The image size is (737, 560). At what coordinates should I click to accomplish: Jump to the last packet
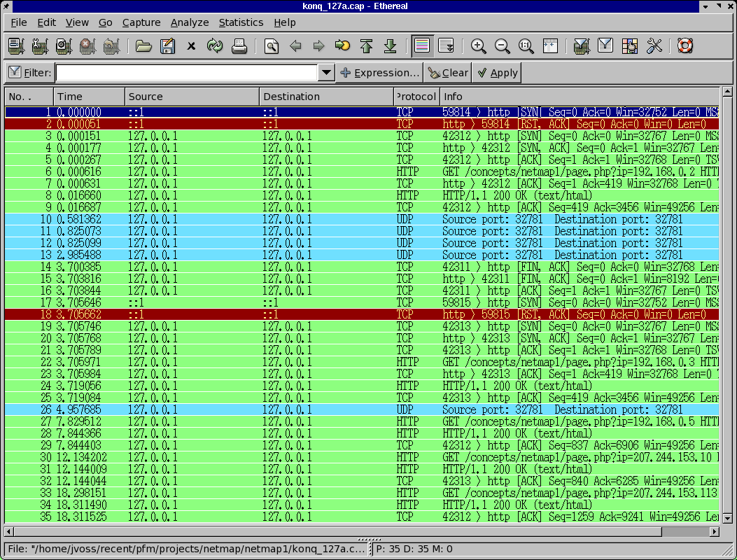(390, 46)
